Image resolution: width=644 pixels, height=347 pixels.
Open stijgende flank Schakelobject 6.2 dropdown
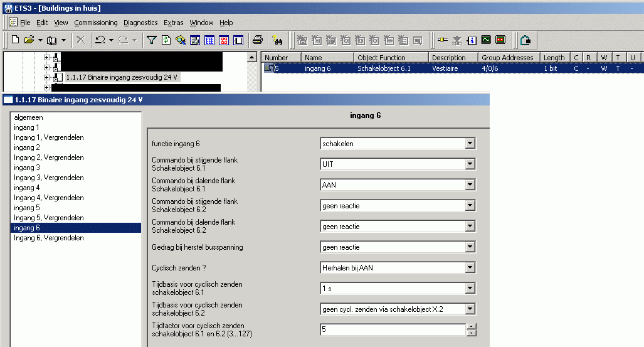point(470,206)
